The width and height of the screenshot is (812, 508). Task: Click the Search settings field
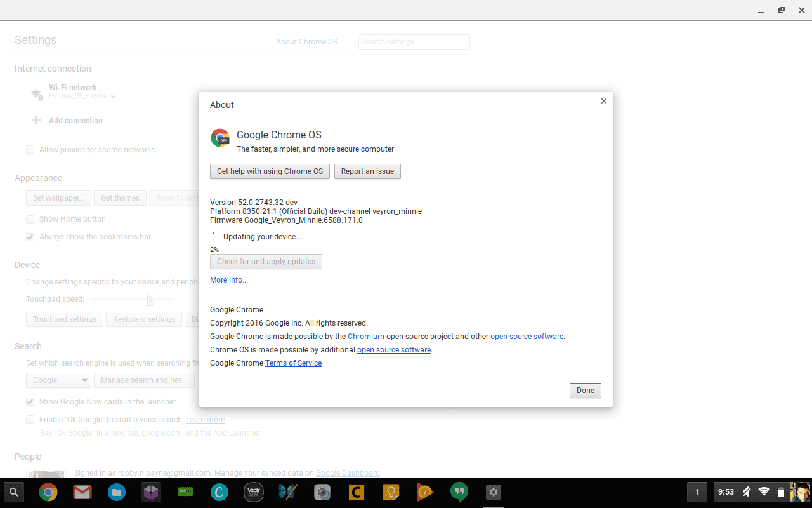coord(414,42)
